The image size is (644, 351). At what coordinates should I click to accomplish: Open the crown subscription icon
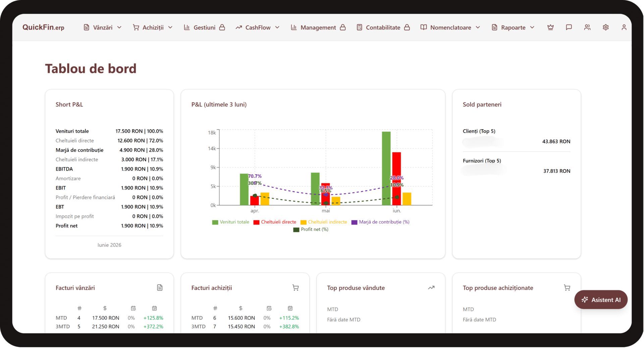pyautogui.click(x=550, y=27)
